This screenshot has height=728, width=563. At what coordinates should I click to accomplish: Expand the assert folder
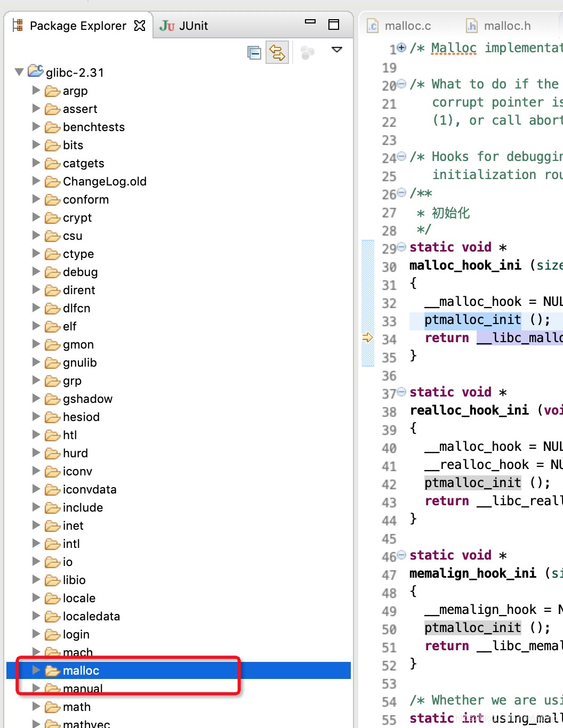pyautogui.click(x=36, y=108)
